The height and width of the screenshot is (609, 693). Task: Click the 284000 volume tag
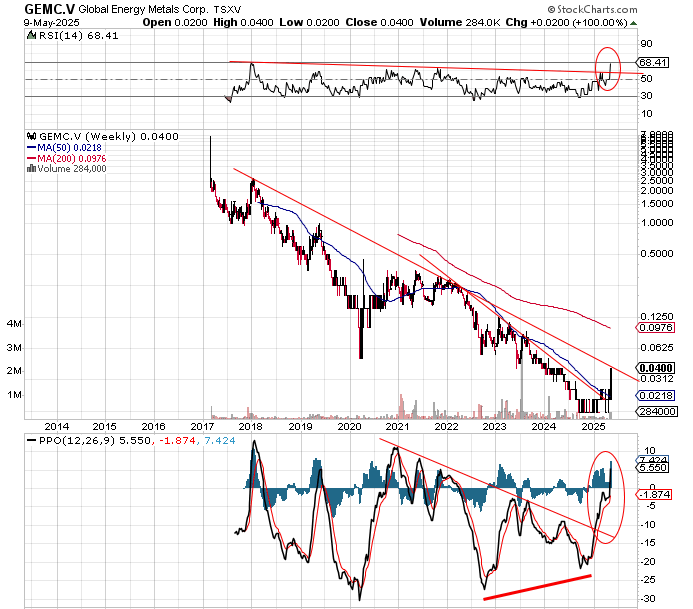pyautogui.click(x=657, y=411)
